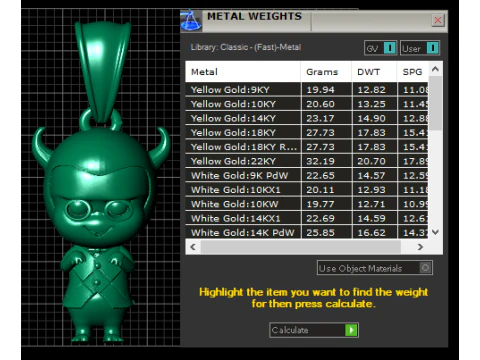The image size is (480, 360).
Task: Click DWT value 12.82
Action: [x=372, y=90]
